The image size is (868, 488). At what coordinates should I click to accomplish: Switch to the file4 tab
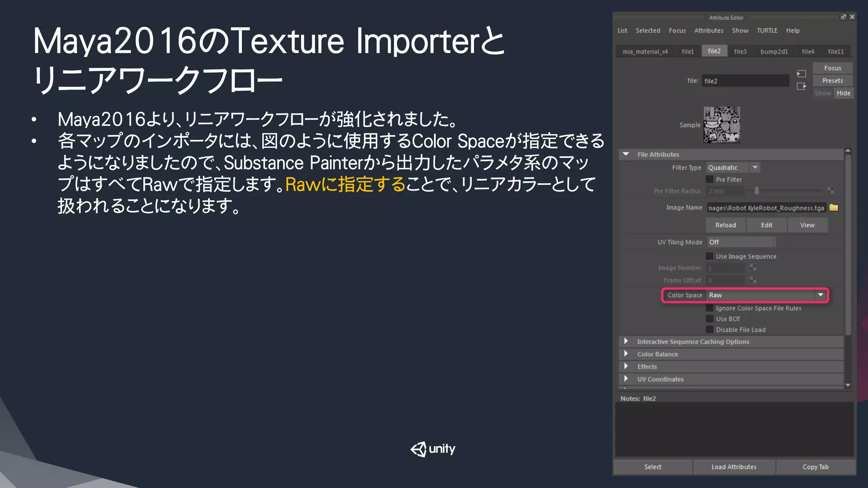coord(808,51)
